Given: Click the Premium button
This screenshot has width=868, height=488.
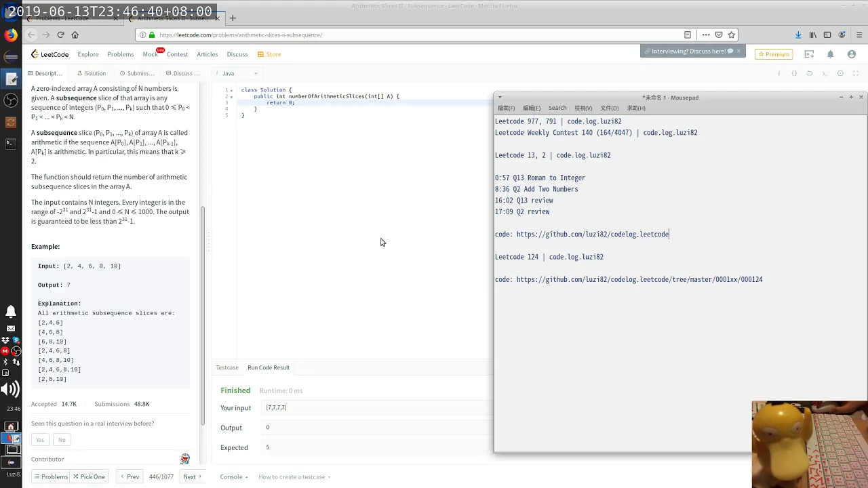Looking at the screenshot, I should [774, 54].
